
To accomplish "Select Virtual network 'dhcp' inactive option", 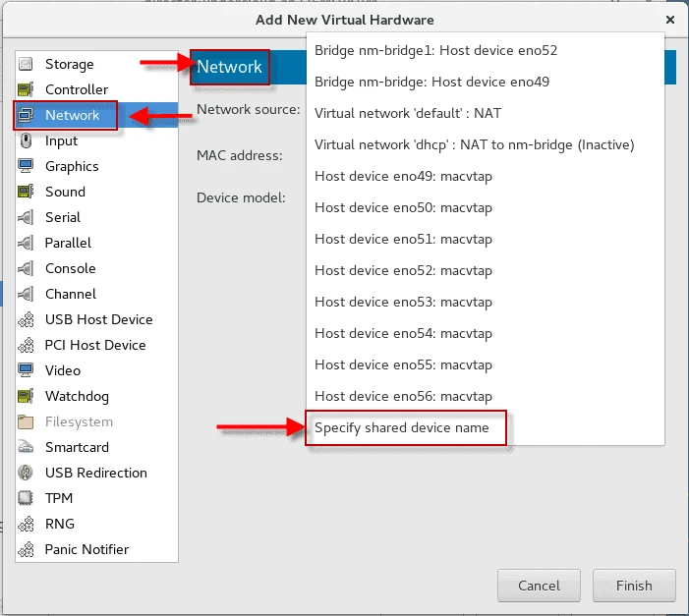I will tap(486, 145).
